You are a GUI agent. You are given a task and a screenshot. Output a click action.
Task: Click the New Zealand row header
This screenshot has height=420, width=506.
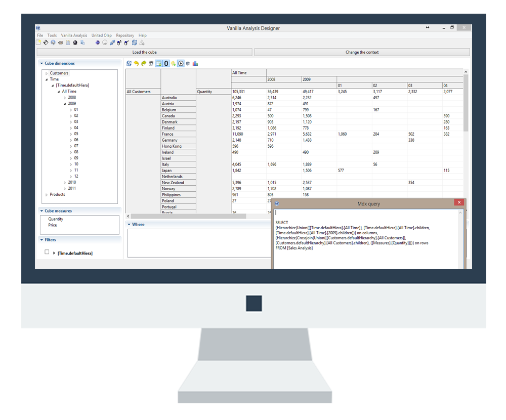click(178, 182)
